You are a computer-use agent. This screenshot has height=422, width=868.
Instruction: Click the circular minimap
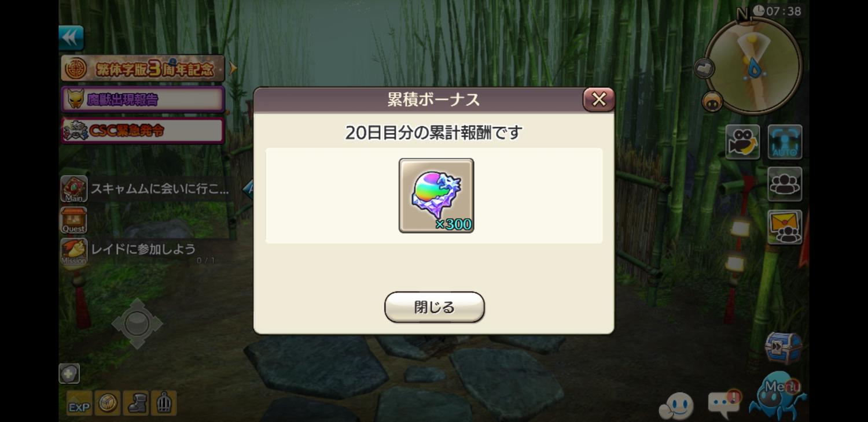pyautogui.click(x=754, y=66)
